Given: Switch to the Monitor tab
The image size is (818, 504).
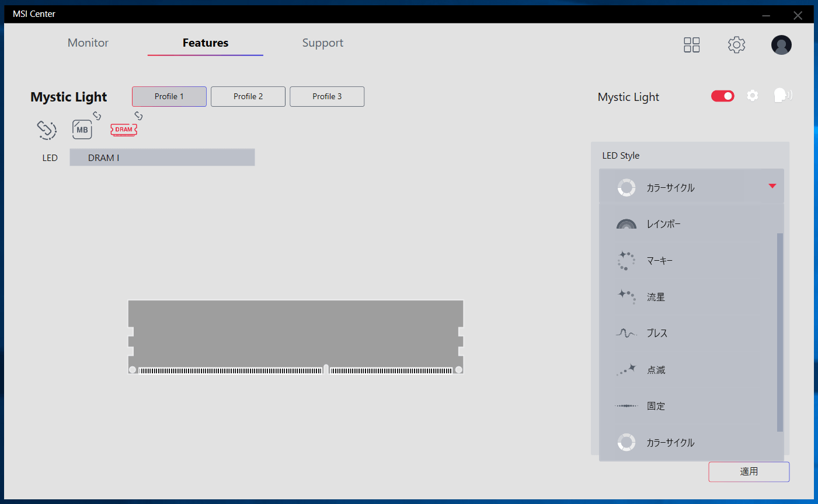Looking at the screenshot, I should 88,43.
